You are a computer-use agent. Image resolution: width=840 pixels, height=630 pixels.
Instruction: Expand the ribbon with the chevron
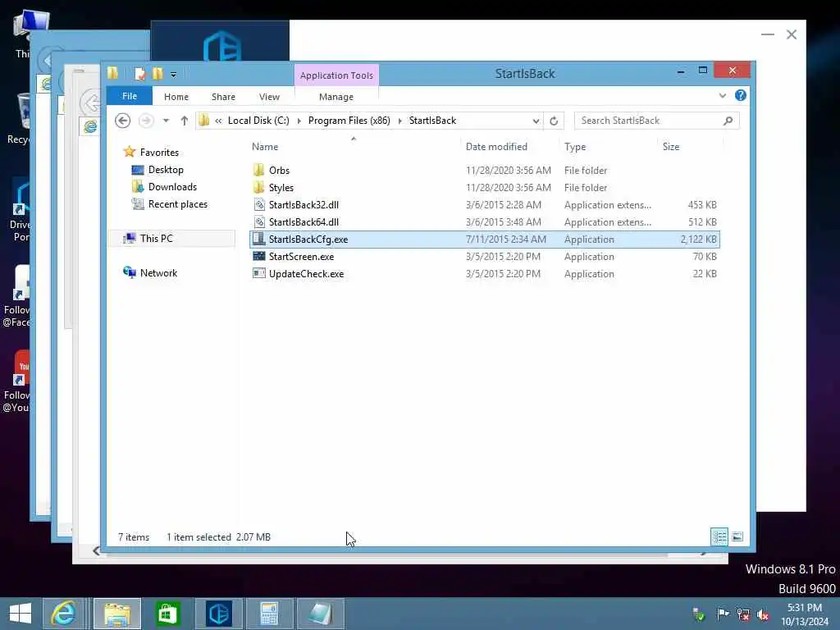[x=722, y=96]
